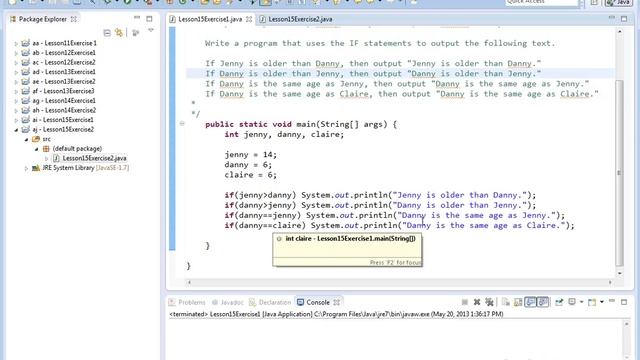
Task: Collapse the (default package) node
Action: click(36, 149)
